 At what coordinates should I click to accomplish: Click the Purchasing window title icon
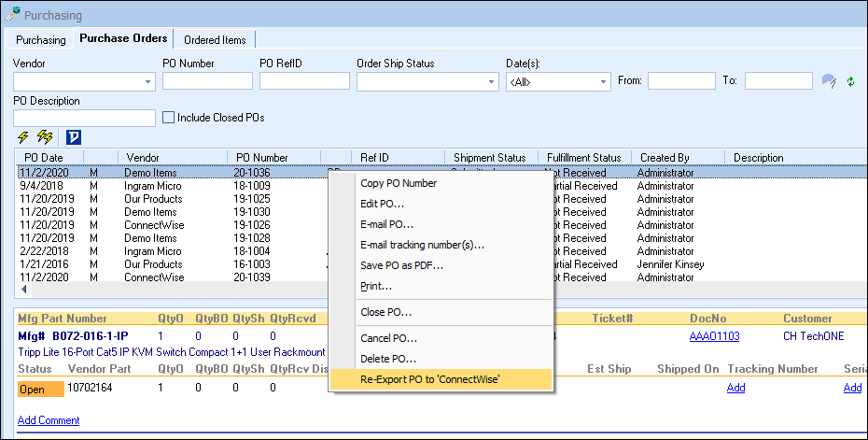click(12, 15)
